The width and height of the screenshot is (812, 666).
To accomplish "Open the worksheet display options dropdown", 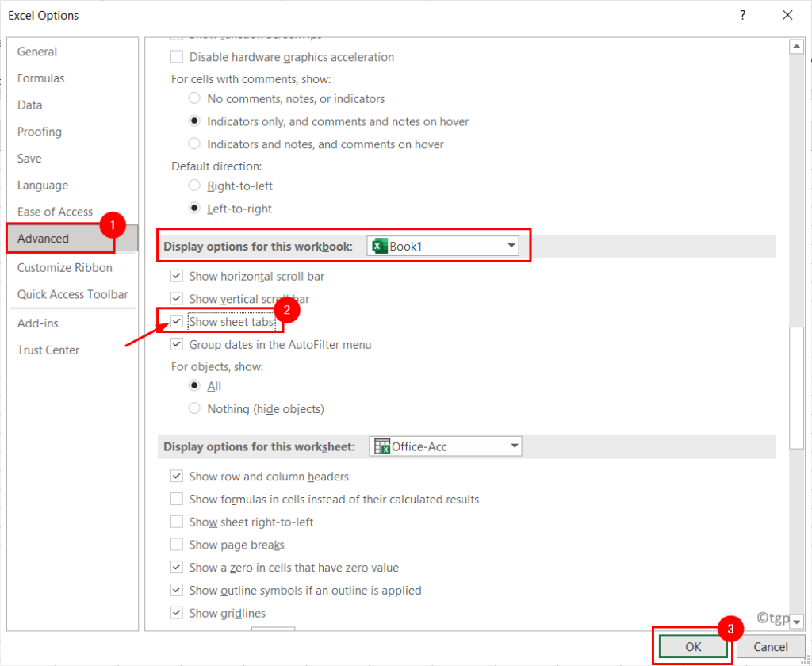I will (514, 446).
